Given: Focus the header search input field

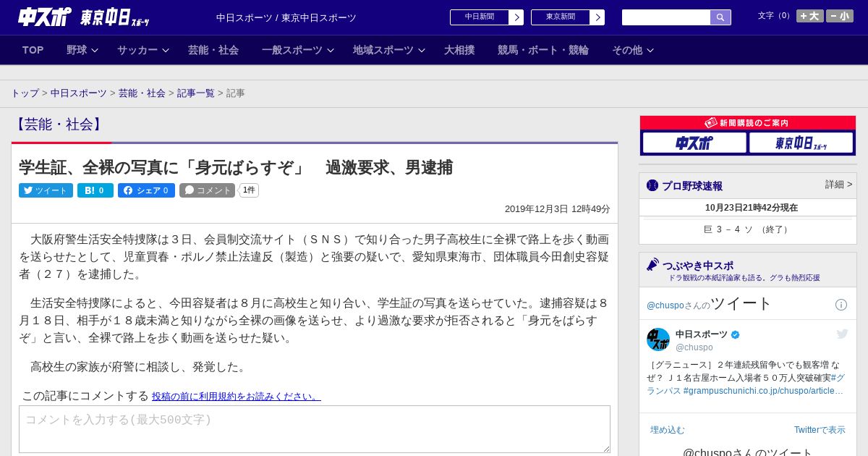Looking at the screenshot, I should click(x=666, y=17).
